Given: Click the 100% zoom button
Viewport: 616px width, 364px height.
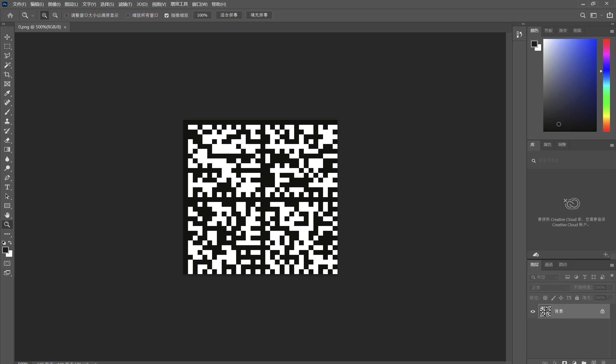Looking at the screenshot, I should 202,15.
